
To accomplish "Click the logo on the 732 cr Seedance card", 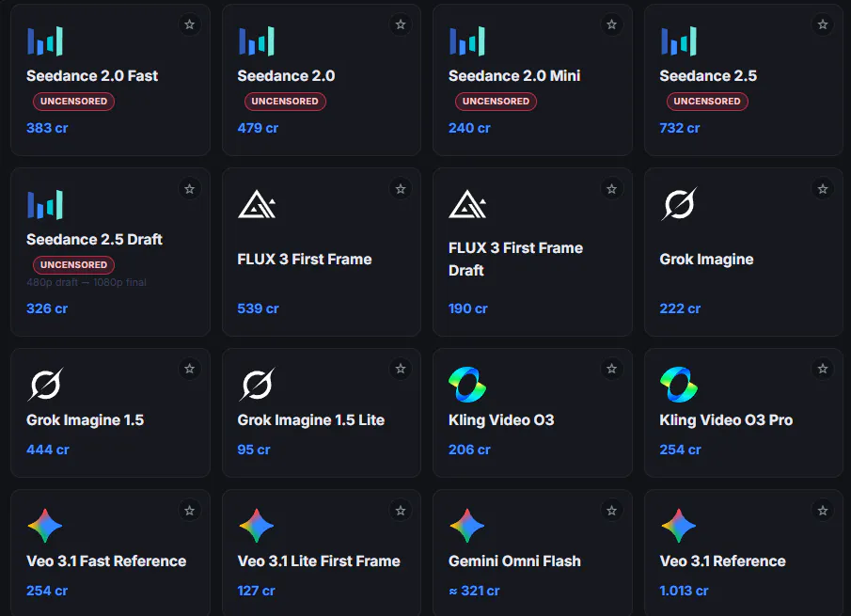I will (678, 41).
